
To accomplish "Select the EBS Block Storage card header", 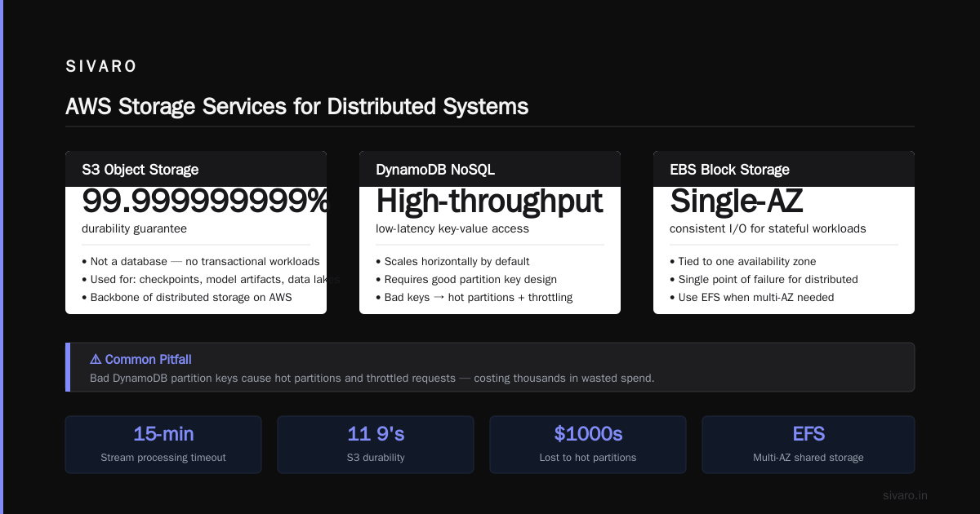I will 784,170.
